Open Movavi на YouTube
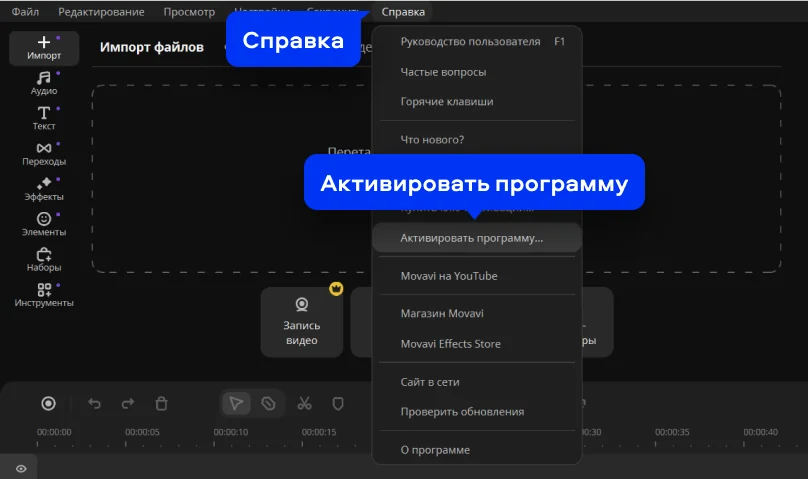This screenshot has height=479, width=808. [x=477, y=276]
